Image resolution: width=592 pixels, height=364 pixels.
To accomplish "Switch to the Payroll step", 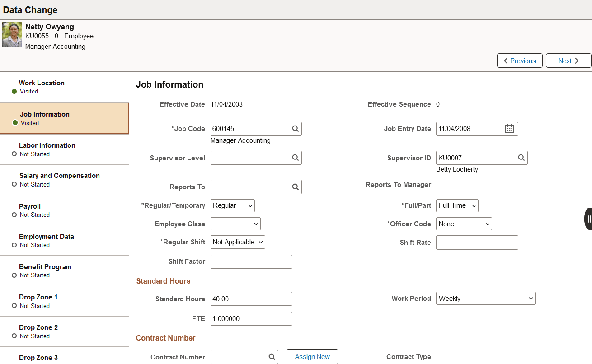I will [x=65, y=210].
